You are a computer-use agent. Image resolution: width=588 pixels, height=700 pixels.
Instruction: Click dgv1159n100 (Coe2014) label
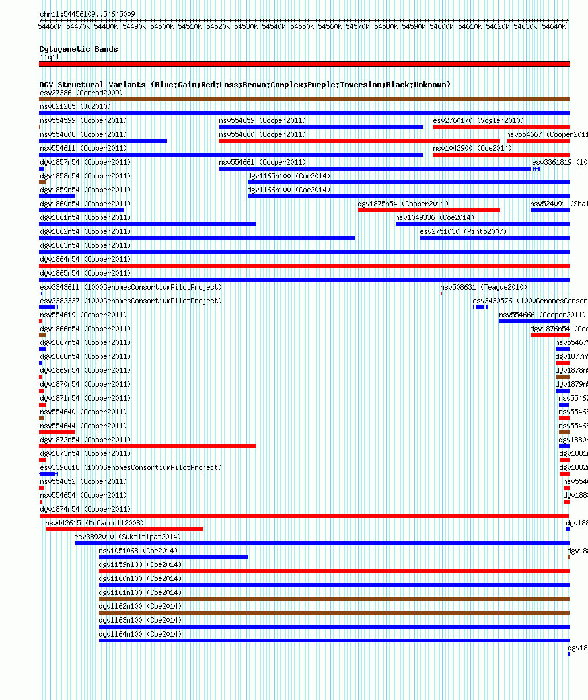point(140,564)
